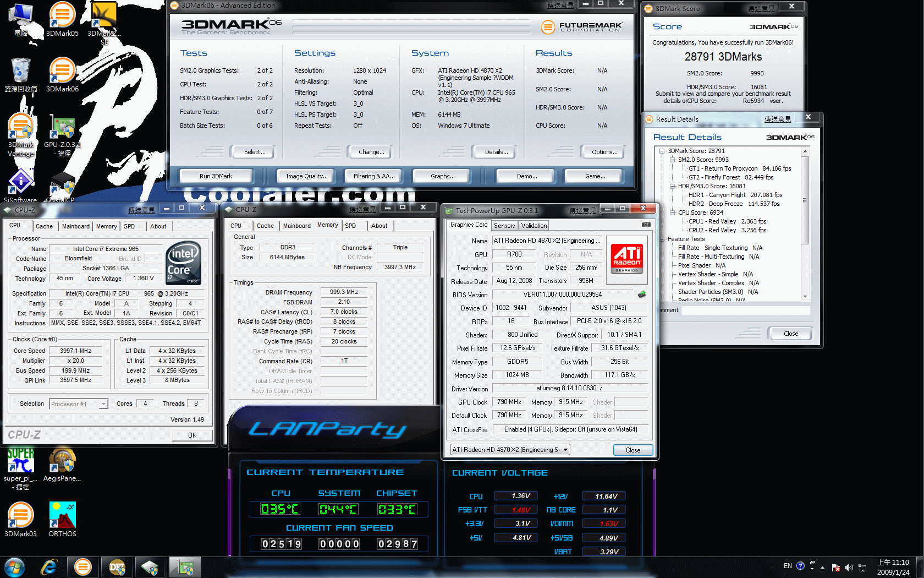Open the Computer icon on desktop
924x578 pixels.
pyautogui.click(x=21, y=19)
